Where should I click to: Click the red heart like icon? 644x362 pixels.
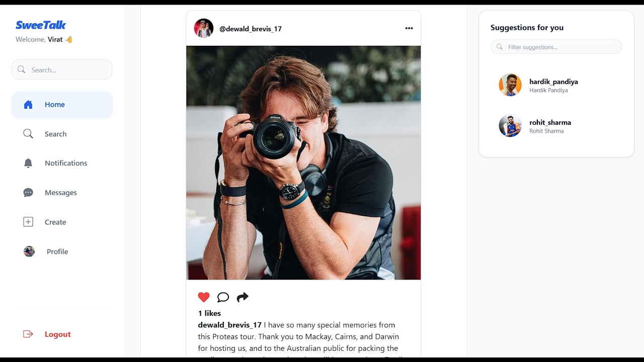pos(204,297)
